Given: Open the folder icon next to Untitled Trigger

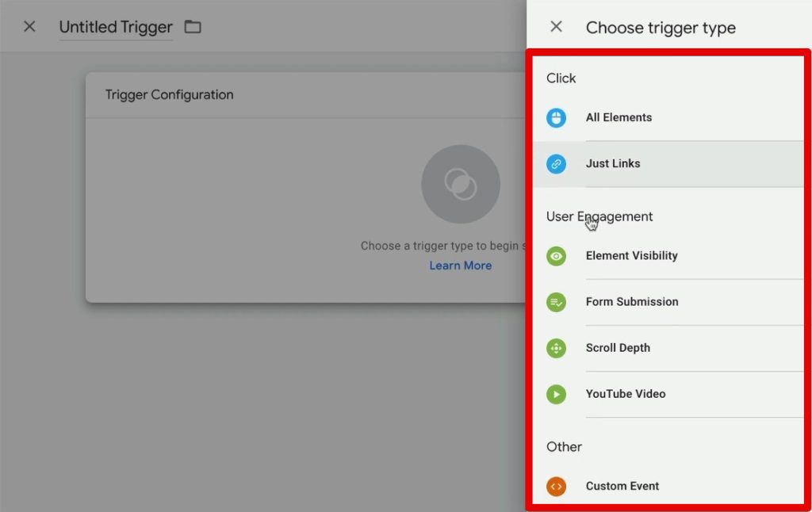Looking at the screenshot, I should click(193, 26).
